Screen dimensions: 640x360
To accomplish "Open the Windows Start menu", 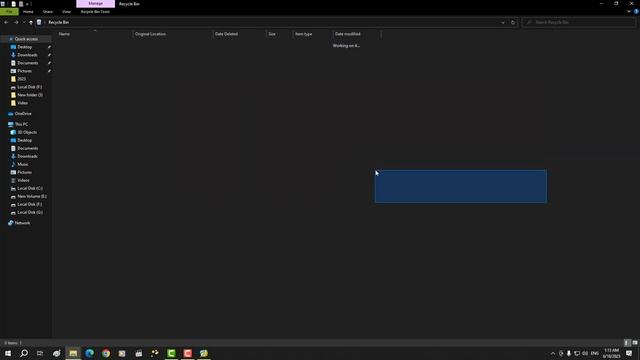I will click(x=8, y=353).
